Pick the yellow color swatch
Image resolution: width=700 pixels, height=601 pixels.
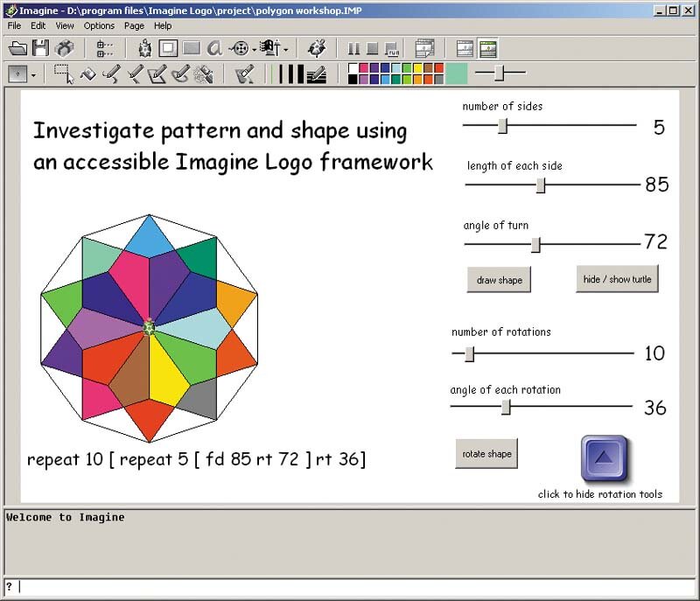tap(417, 68)
